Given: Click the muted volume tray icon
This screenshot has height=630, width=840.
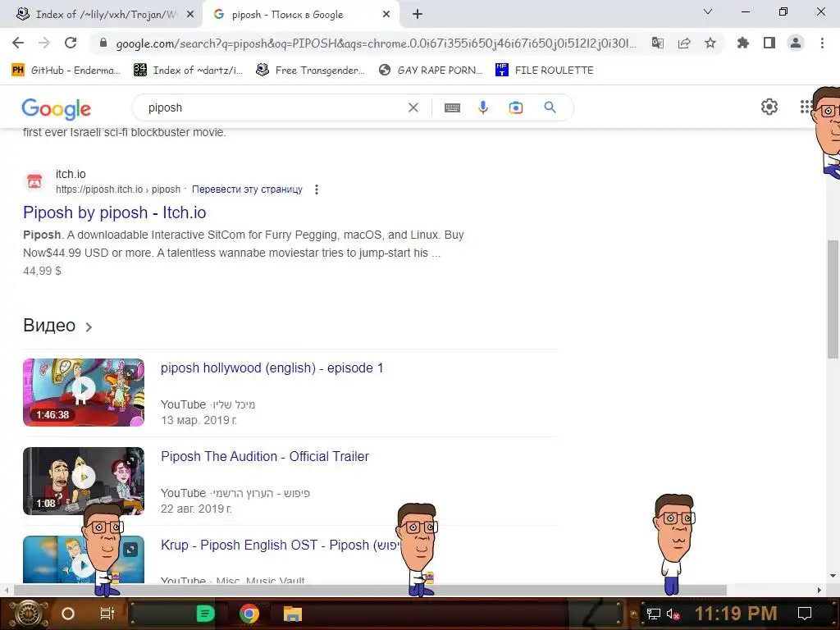Looking at the screenshot, I should click(x=673, y=614).
